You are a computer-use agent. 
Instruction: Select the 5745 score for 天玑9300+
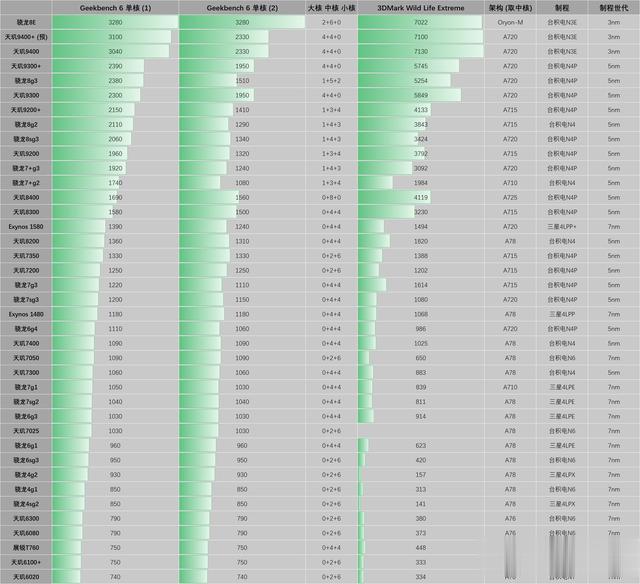pos(421,66)
